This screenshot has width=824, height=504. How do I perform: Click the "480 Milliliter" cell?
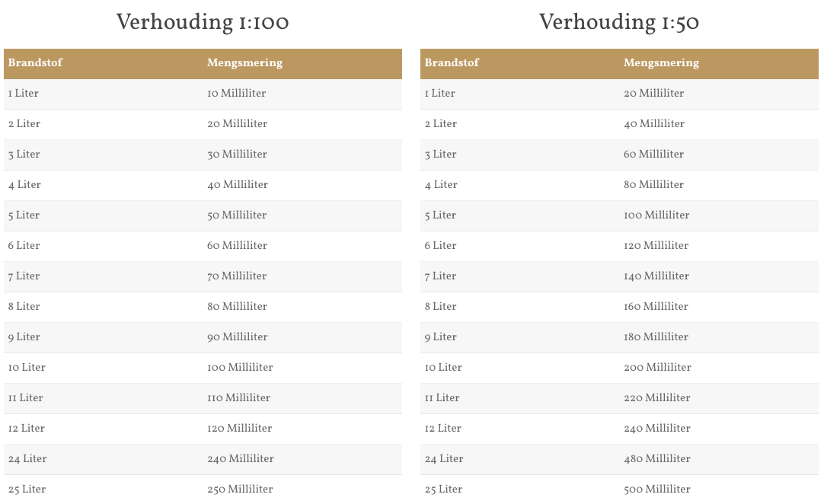pos(656,459)
